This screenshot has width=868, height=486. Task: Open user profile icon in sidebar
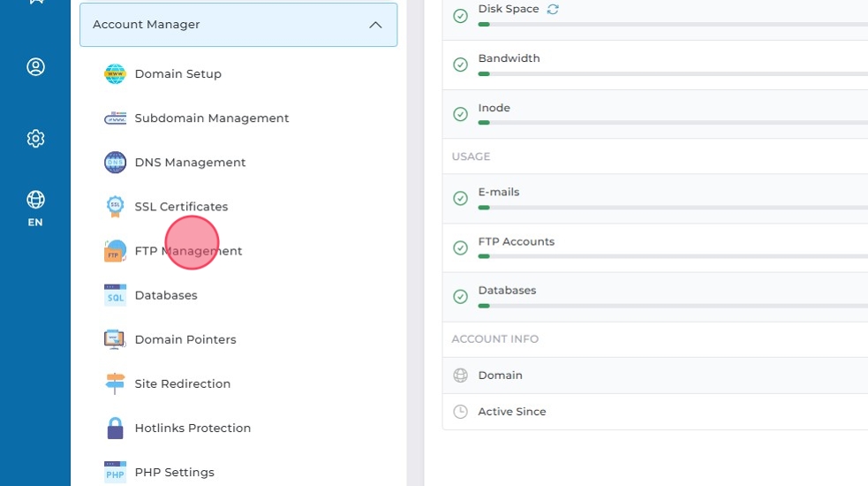coord(35,67)
